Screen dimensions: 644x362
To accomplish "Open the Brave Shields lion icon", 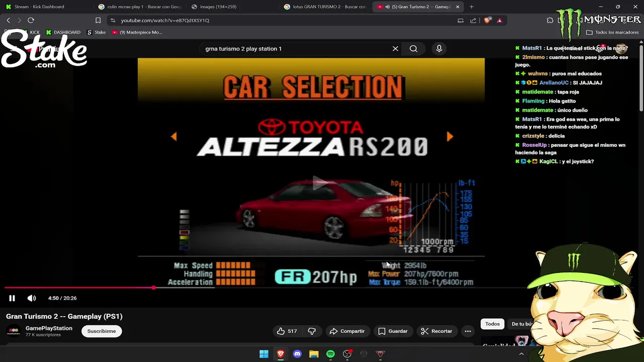I will (x=487, y=20).
